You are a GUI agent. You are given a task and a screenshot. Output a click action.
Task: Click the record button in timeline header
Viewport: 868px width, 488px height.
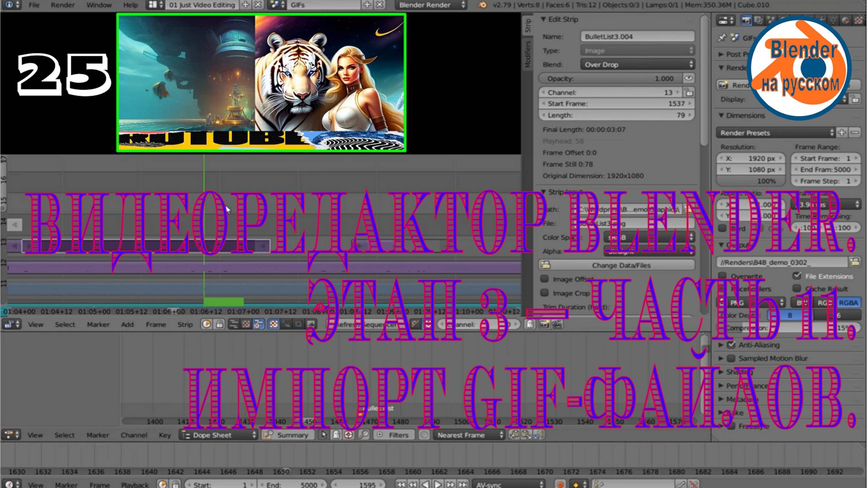click(x=560, y=484)
